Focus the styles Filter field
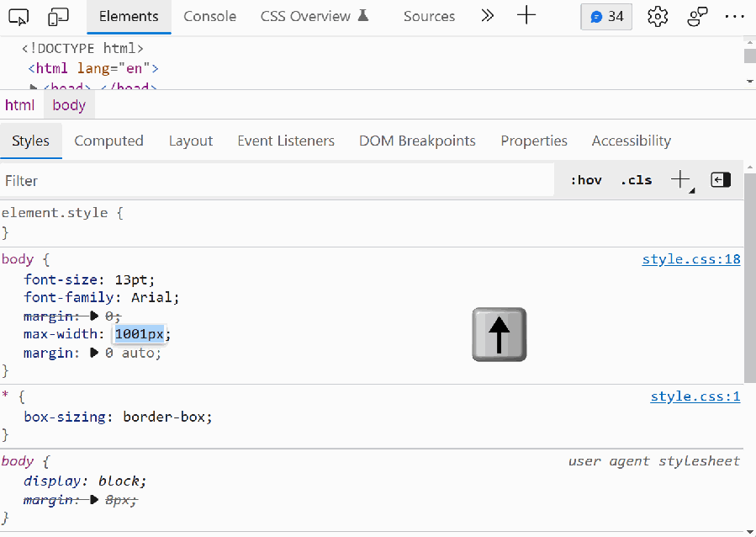 point(277,180)
